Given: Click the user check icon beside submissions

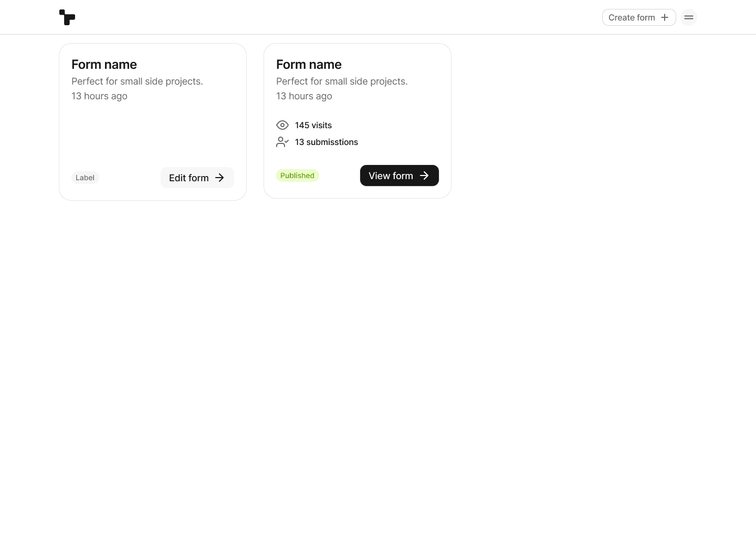Looking at the screenshot, I should click(x=282, y=142).
